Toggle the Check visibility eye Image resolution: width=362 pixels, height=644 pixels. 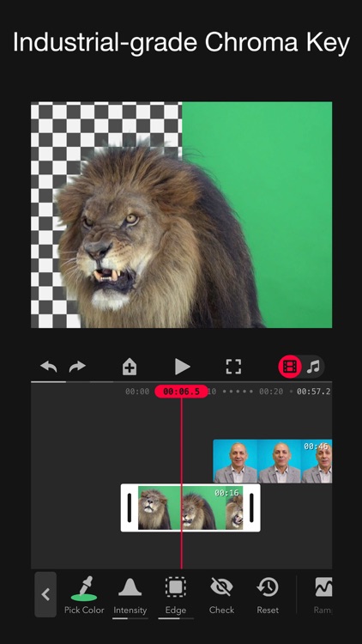point(221,595)
